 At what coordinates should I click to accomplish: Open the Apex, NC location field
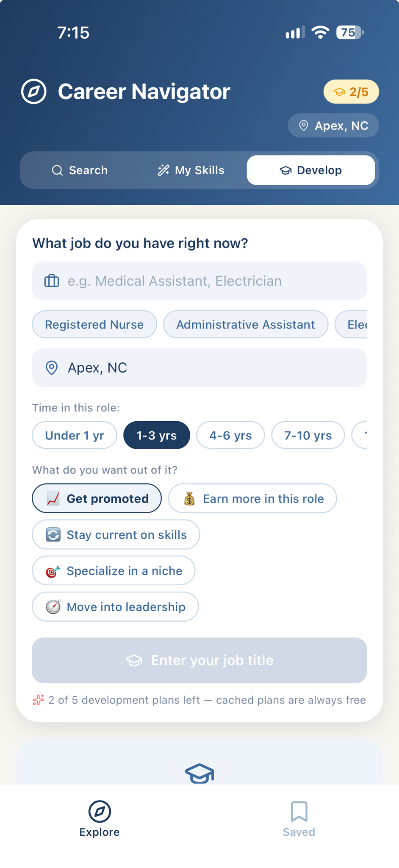pyautogui.click(x=199, y=368)
